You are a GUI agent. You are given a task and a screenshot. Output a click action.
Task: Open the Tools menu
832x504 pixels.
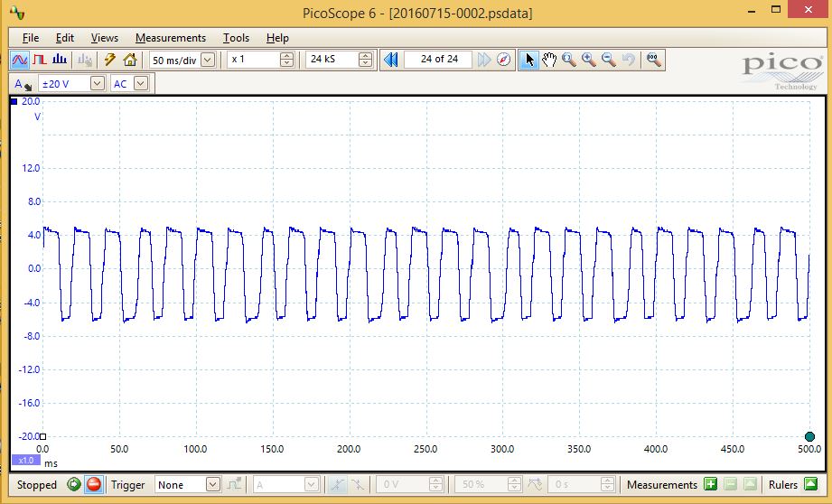pyautogui.click(x=236, y=38)
